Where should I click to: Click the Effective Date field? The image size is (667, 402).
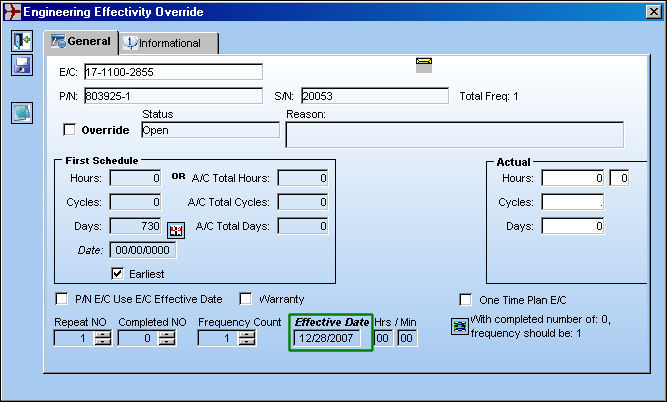pyautogui.click(x=327, y=338)
